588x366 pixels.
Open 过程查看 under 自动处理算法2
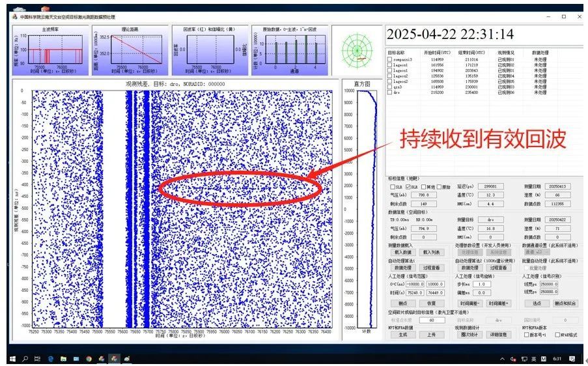coord(499,268)
